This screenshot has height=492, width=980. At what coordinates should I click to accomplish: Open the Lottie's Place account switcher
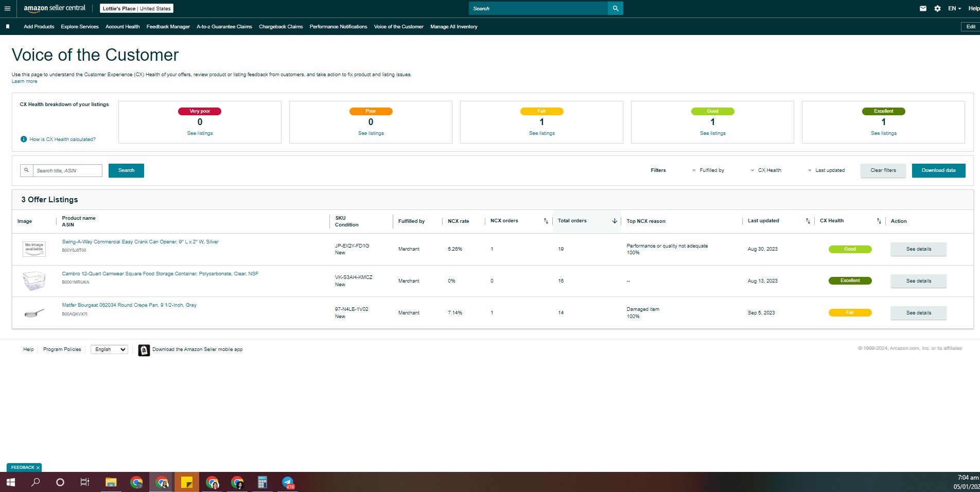(136, 8)
